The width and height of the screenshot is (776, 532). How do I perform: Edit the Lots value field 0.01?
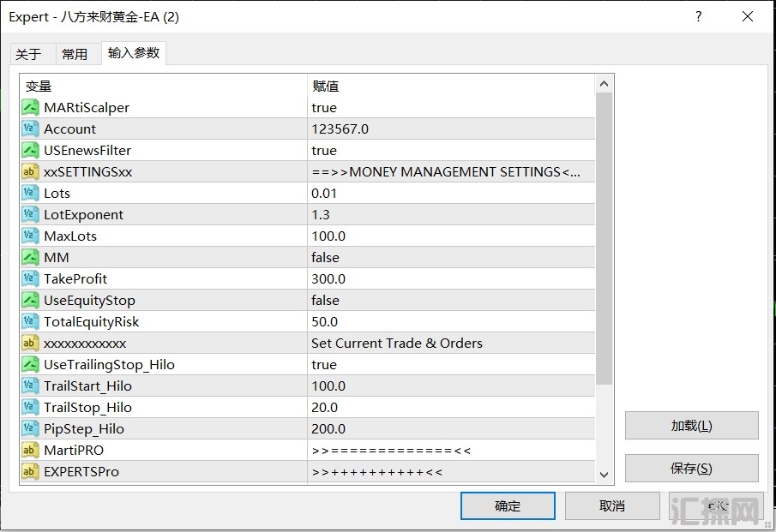(451, 194)
